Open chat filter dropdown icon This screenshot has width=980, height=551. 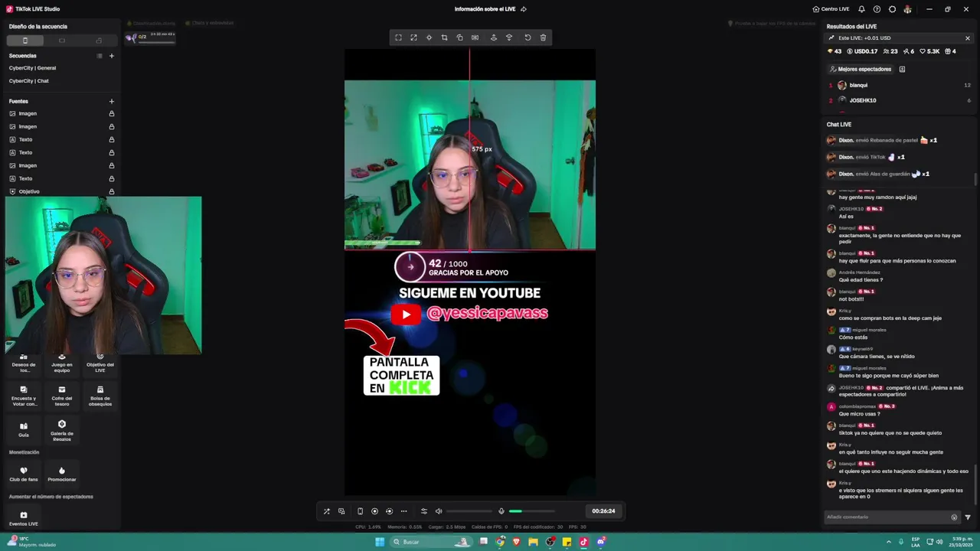[x=968, y=517]
